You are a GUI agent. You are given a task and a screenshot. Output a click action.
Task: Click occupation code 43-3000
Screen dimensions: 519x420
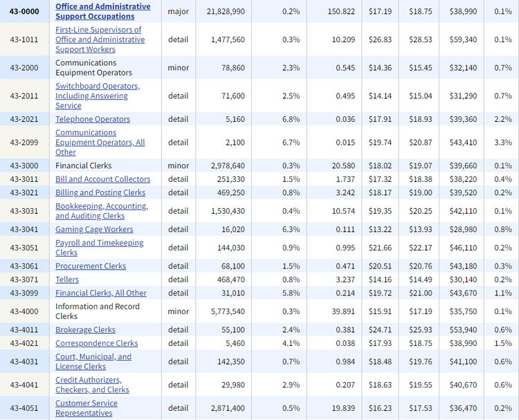click(24, 166)
